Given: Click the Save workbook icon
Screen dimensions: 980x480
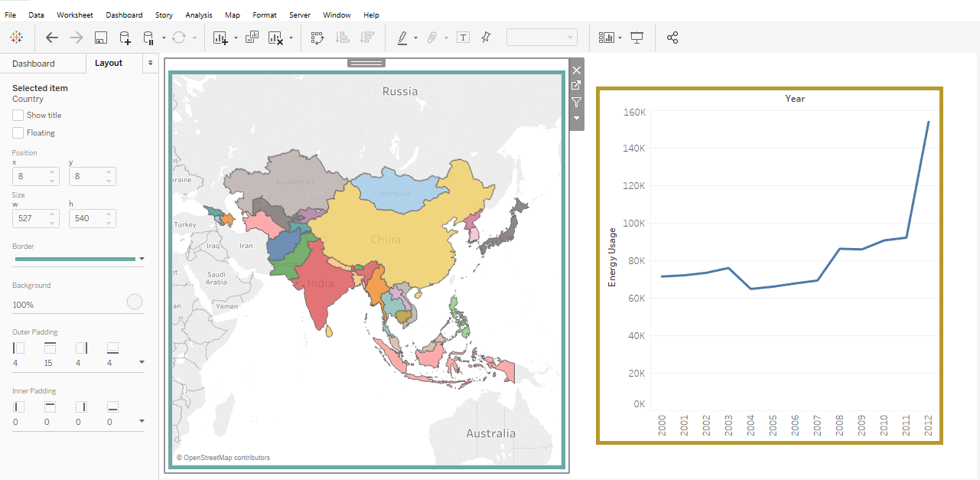Looking at the screenshot, I should [x=100, y=37].
